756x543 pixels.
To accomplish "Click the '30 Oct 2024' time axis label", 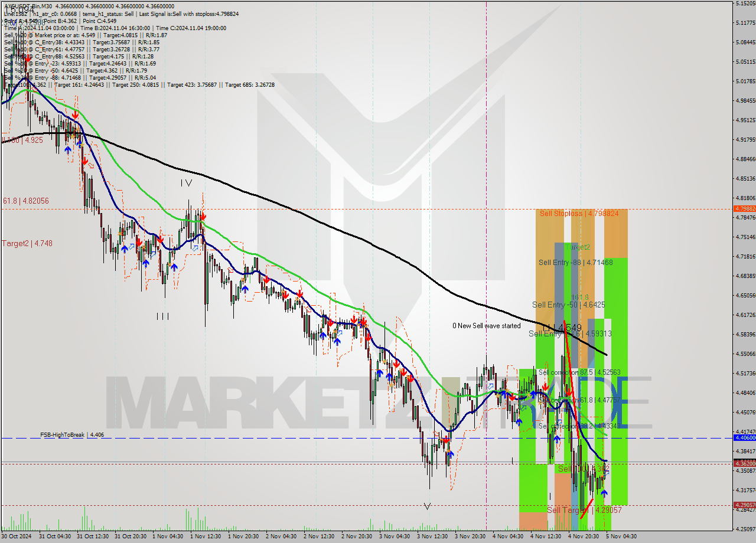I will click(x=17, y=537).
